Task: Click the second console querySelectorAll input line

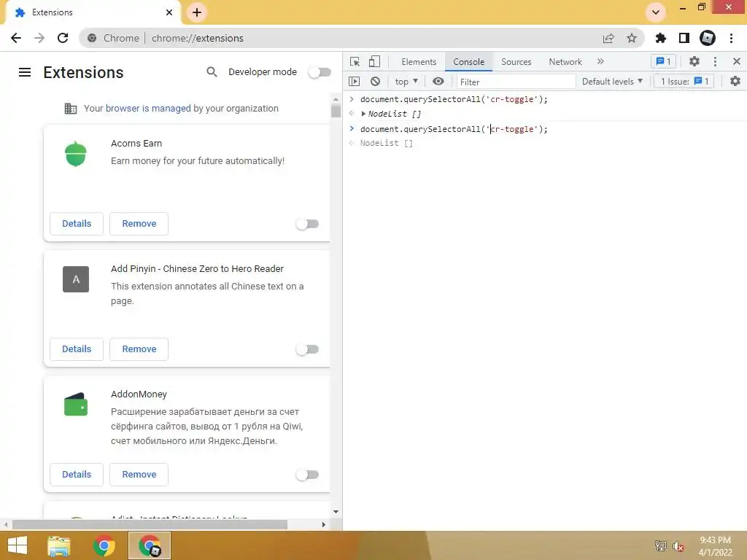Action: [454, 129]
